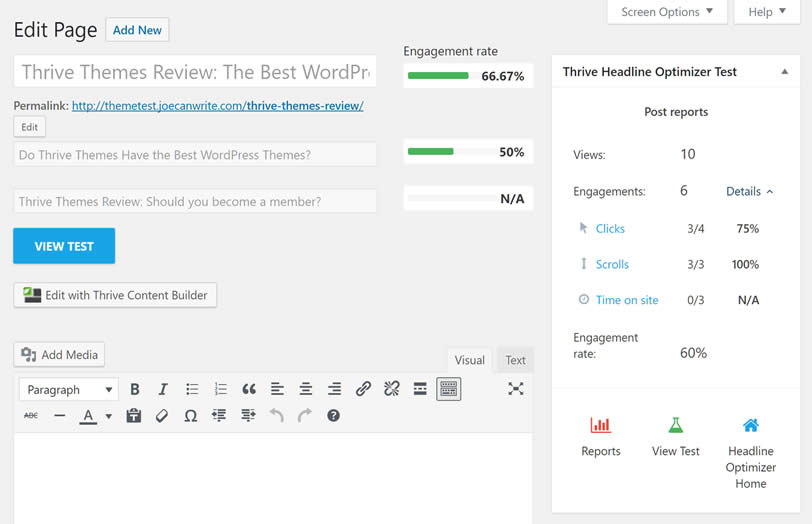
Task: Click the Views value 10
Action: pyautogui.click(x=688, y=154)
